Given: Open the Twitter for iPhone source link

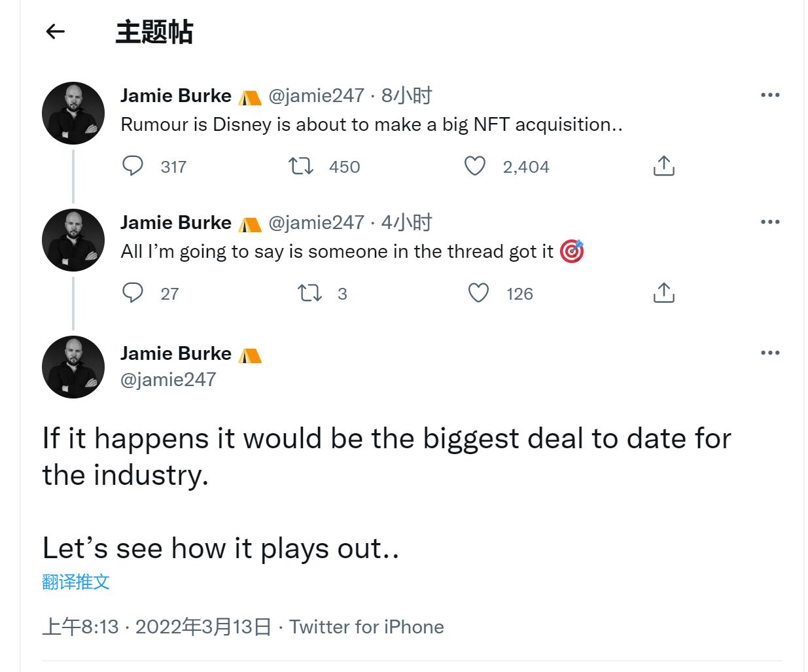Looking at the screenshot, I should pyautogui.click(x=366, y=627).
